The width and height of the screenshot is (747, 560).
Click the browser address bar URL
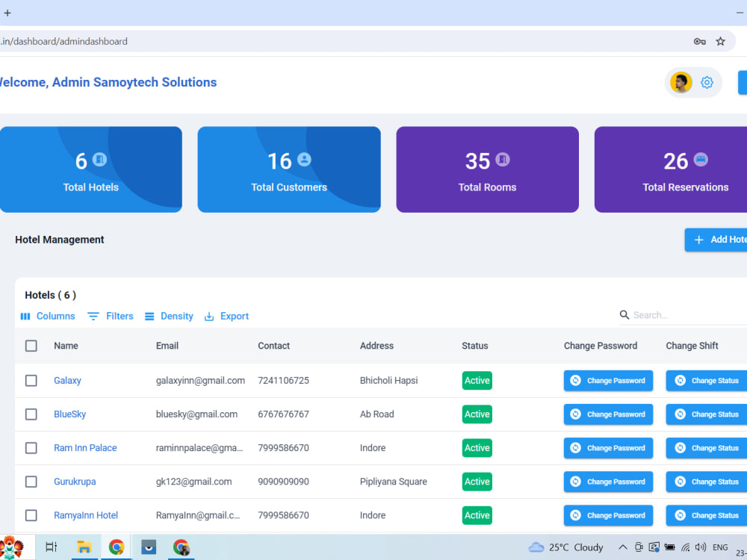tap(63, 41)
